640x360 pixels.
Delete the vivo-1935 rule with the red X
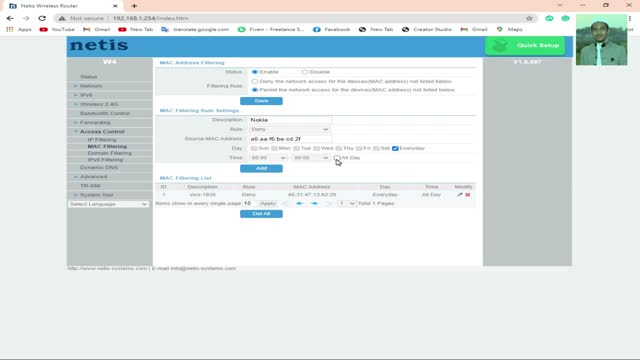[468, 195]
